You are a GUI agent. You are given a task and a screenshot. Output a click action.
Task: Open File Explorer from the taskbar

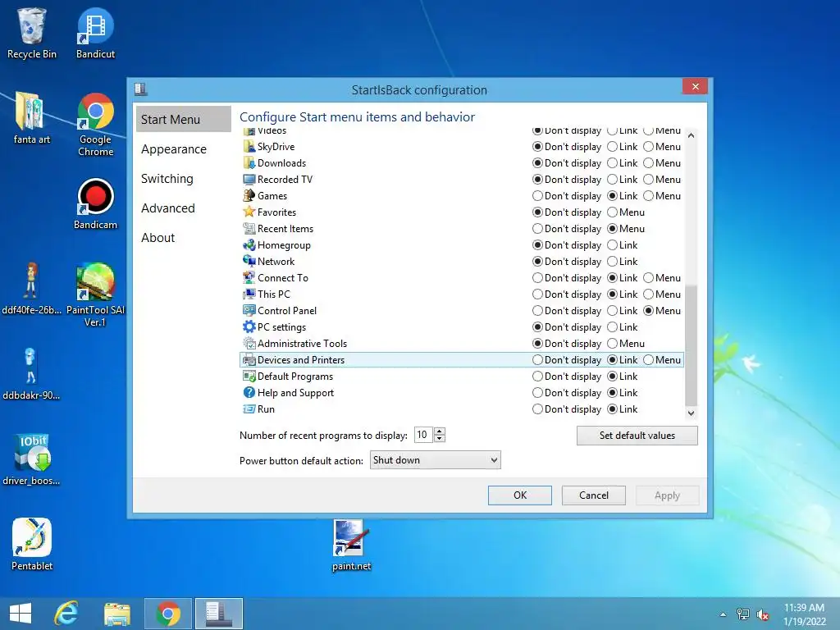pyautogui.click(x=117, y=614)
